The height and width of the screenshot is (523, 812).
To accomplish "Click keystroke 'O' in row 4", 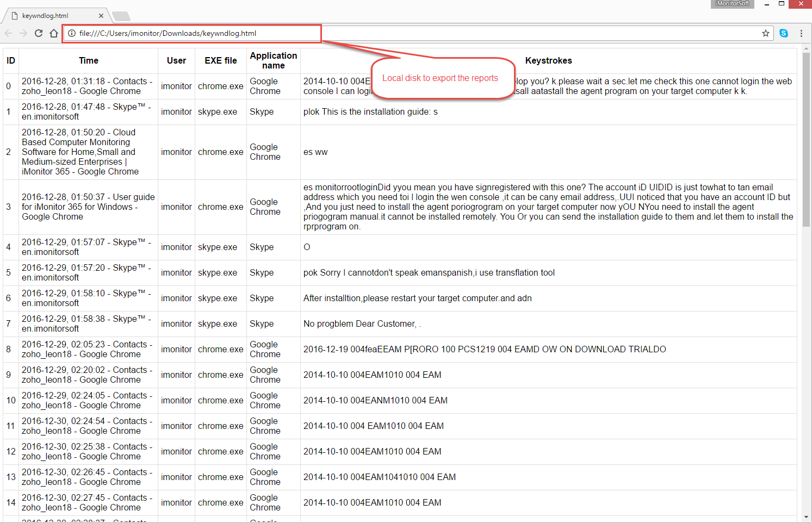I will [307, 247].
